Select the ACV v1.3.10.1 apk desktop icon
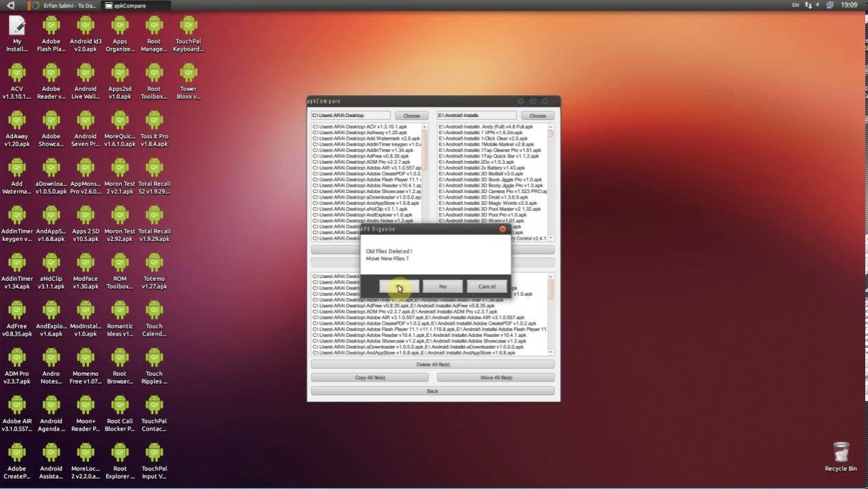Image resolution: width=868 pixels, height=489 pixels. [17, 81]
